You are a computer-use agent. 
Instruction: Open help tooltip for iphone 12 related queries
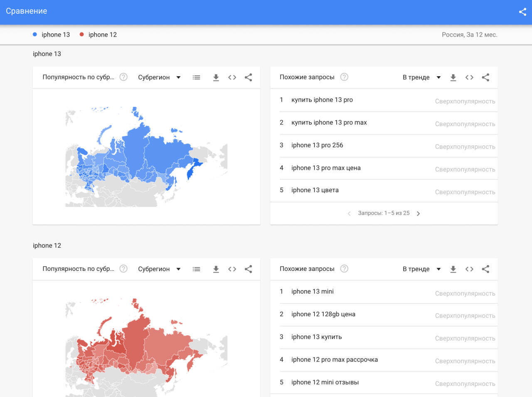(344, 268)
